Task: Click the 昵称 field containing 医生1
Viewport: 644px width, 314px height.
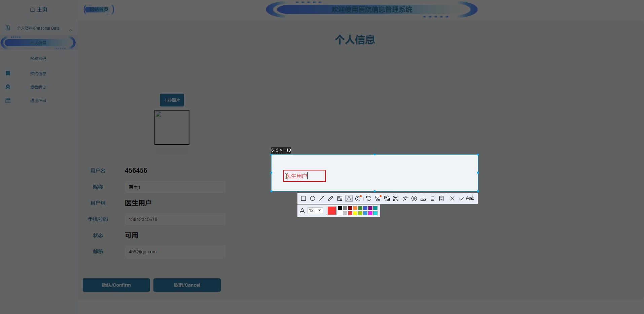Action: pos(175,187)
